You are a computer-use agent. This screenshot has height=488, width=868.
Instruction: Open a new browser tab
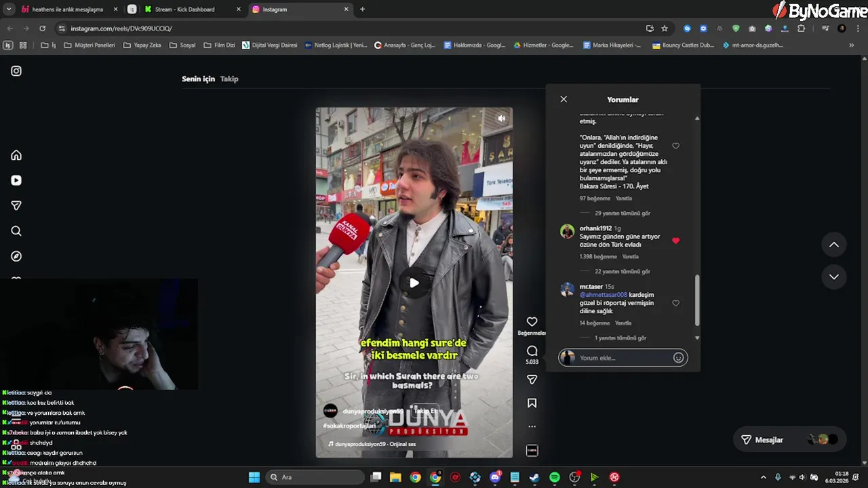[362, 9]
